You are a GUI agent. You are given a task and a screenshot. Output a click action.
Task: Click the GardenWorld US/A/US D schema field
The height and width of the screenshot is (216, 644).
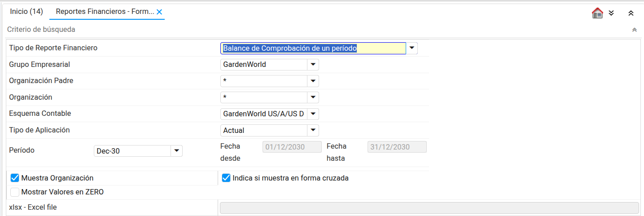pos(264,114)
